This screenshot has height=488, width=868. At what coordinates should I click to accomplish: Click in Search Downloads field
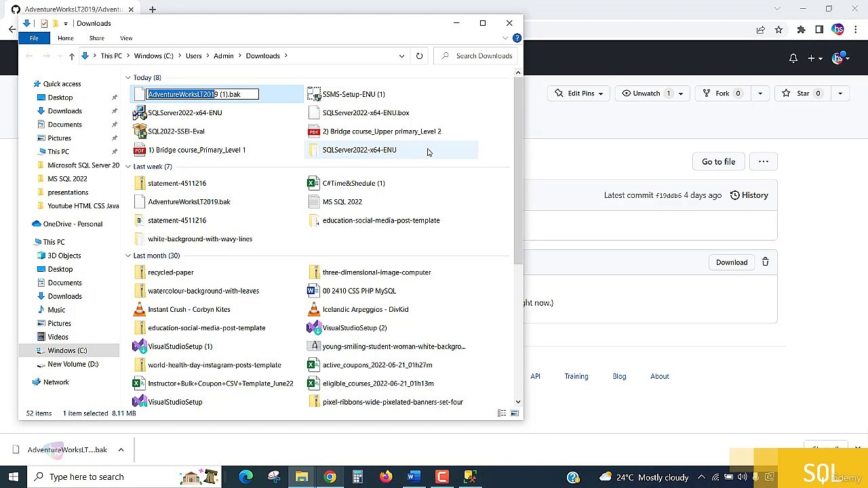tap(477, 56)
